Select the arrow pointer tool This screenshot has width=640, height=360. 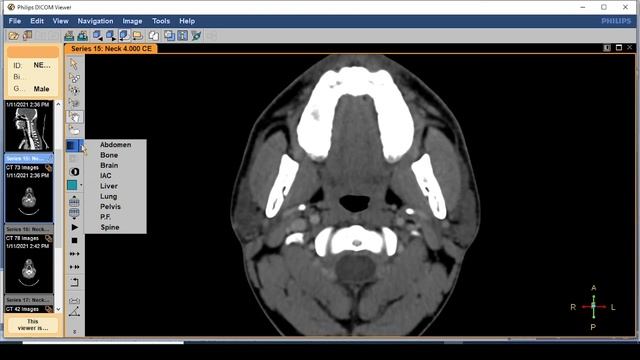(x=74, y=64)
